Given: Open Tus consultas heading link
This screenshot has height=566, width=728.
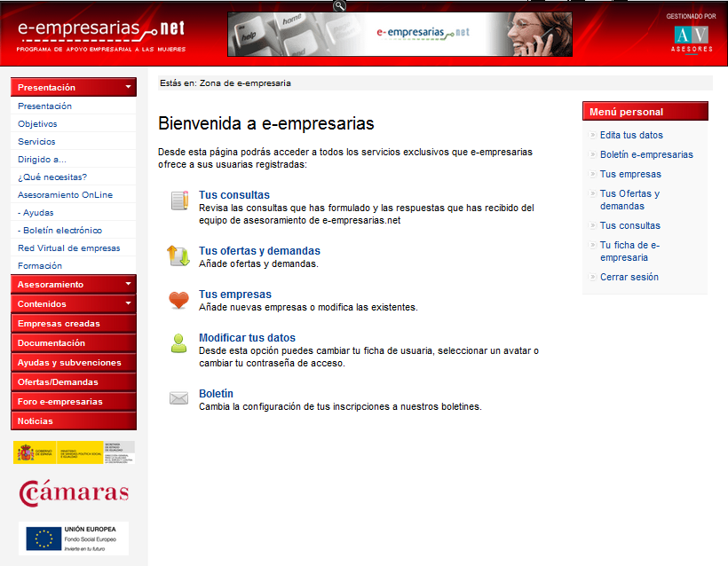Looking at the screenshot, I should pyautogui.click(x=234, y=195).
